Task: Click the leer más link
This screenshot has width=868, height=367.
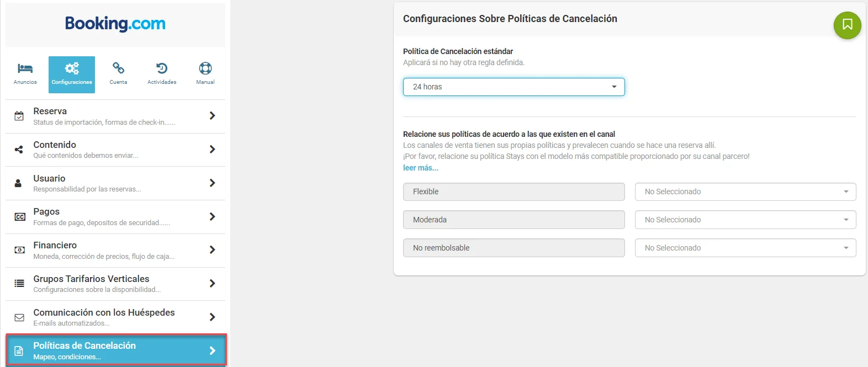Action: tap(421, 168)
